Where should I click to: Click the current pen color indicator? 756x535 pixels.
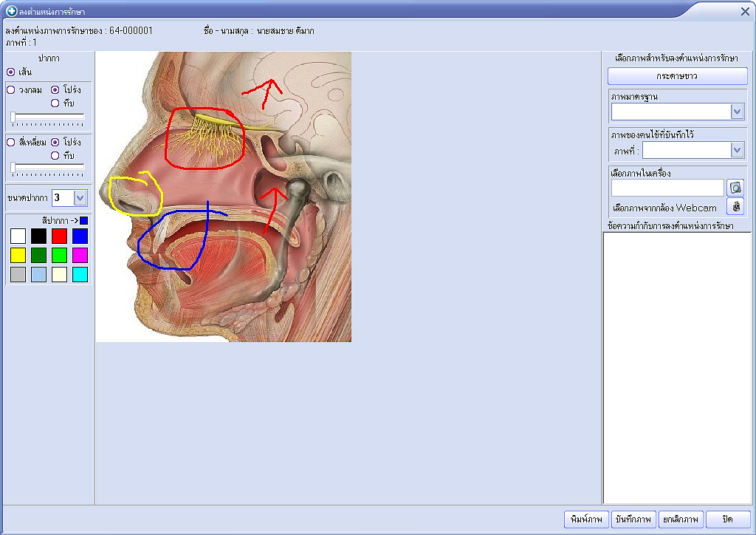click(84, 220)
